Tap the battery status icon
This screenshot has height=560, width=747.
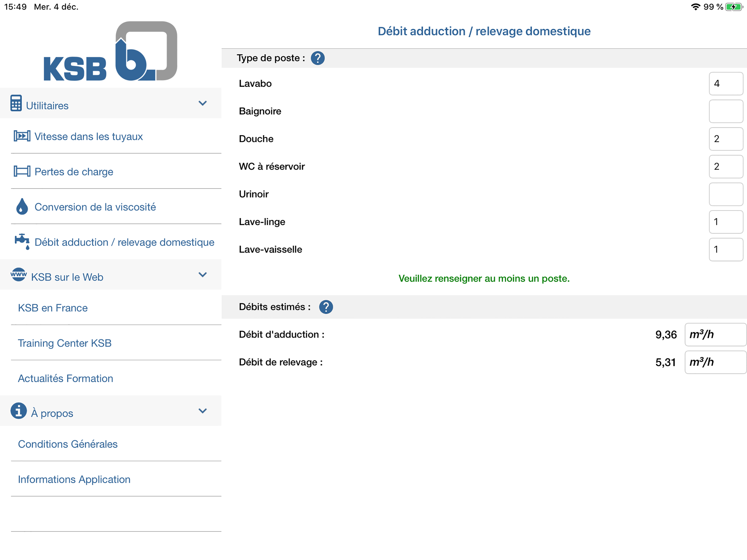[734, 7]
